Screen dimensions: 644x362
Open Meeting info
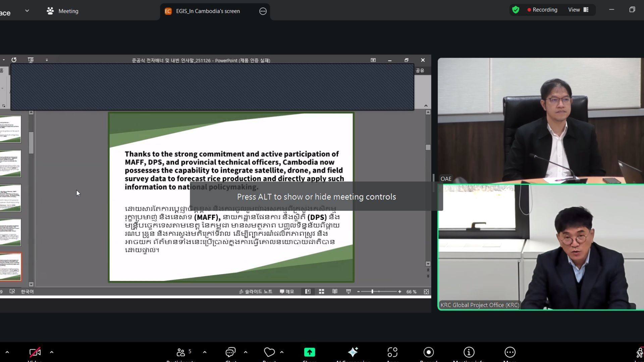(469, 352)
